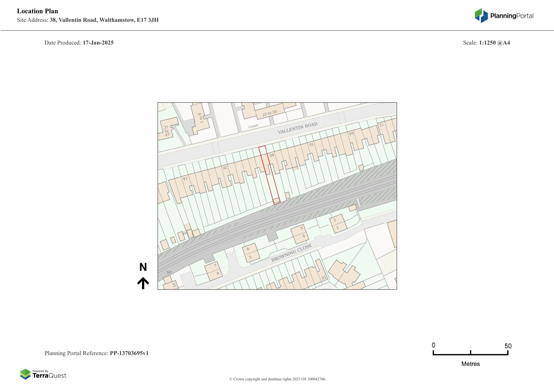Screen dimensions: 554x392
Task: Select the red outlined site boundary
Action: (x=269, y=175)
